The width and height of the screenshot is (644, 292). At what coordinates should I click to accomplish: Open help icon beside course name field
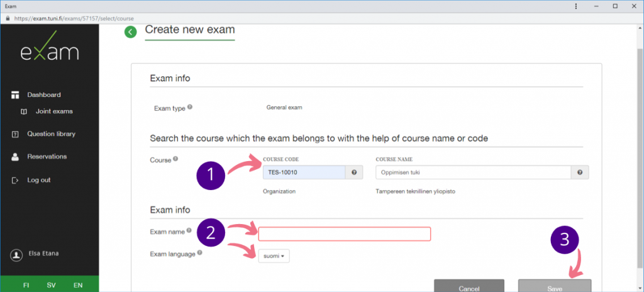(x=579, y=172)
